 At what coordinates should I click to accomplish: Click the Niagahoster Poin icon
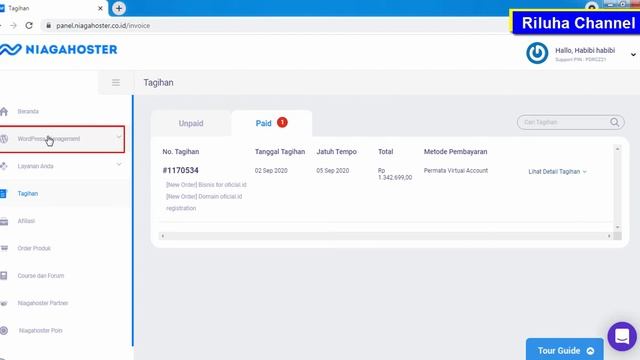4,331
